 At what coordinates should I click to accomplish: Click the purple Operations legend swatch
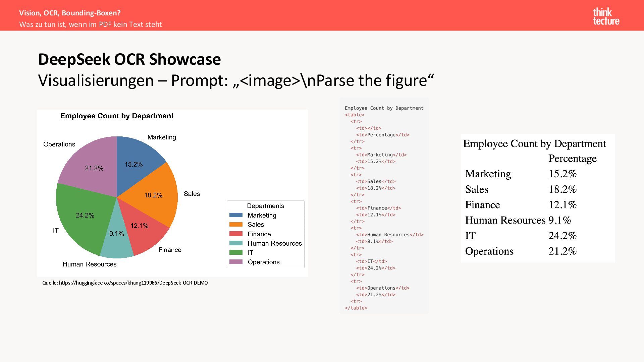coord(236,262)
